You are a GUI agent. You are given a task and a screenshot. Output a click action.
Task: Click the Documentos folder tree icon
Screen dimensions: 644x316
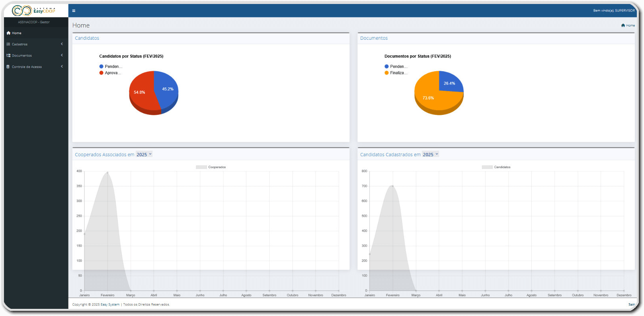point(8,56)
